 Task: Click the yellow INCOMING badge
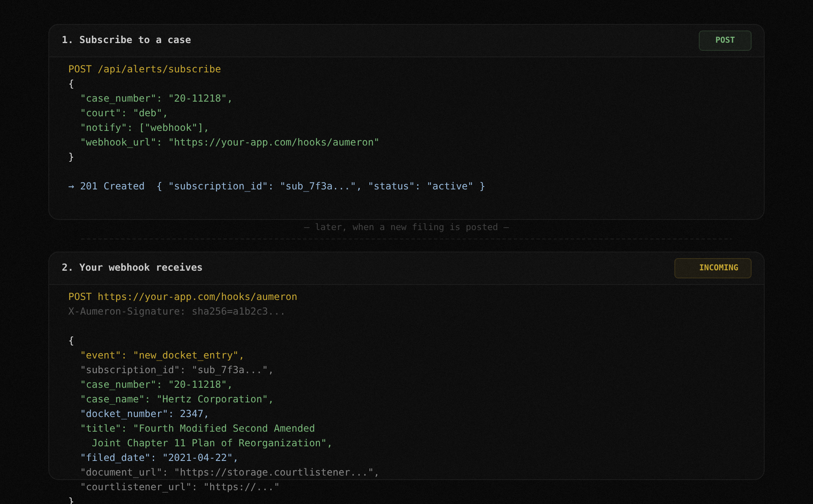coord(713,268)
